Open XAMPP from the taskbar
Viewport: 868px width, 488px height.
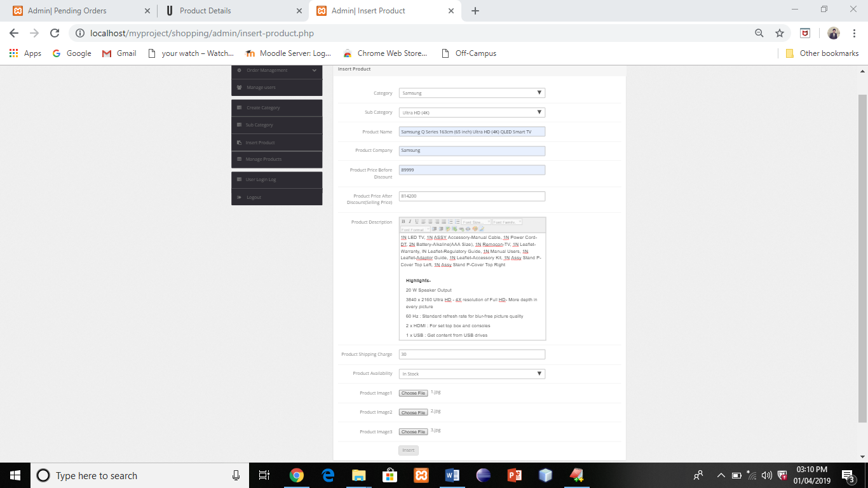coord(421,475)
